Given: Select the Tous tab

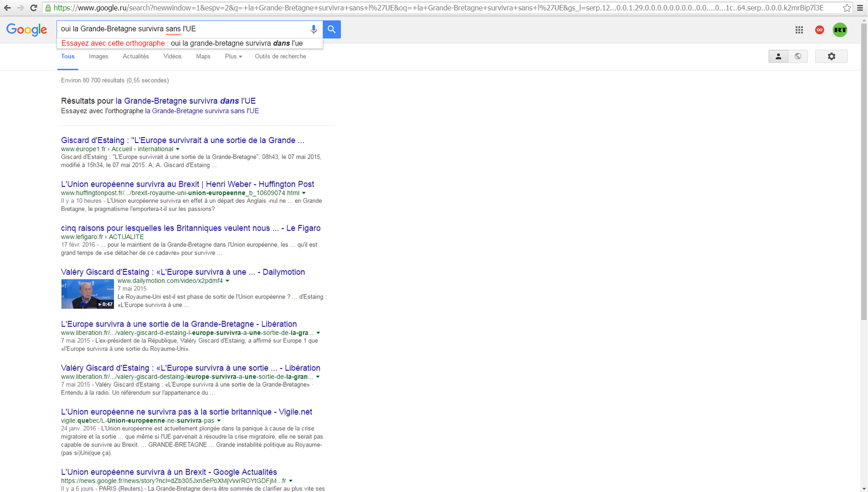Looking at the screenshot, I should pyautogui.click(x=68, y=56).
